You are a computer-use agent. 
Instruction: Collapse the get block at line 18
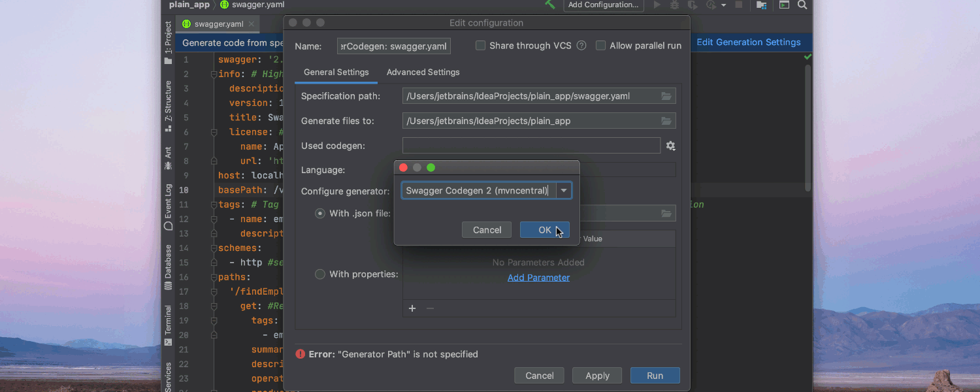214,306
